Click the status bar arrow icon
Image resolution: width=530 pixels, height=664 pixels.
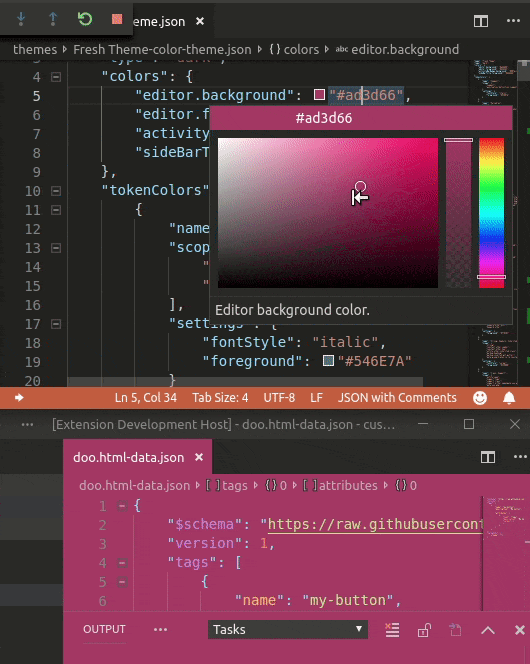tap(19, 398)
